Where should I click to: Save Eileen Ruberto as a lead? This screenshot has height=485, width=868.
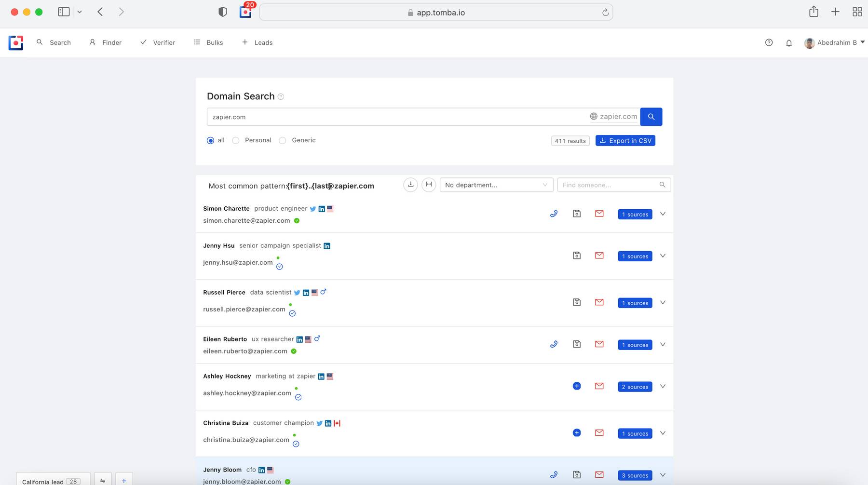(x=577, y=344)
